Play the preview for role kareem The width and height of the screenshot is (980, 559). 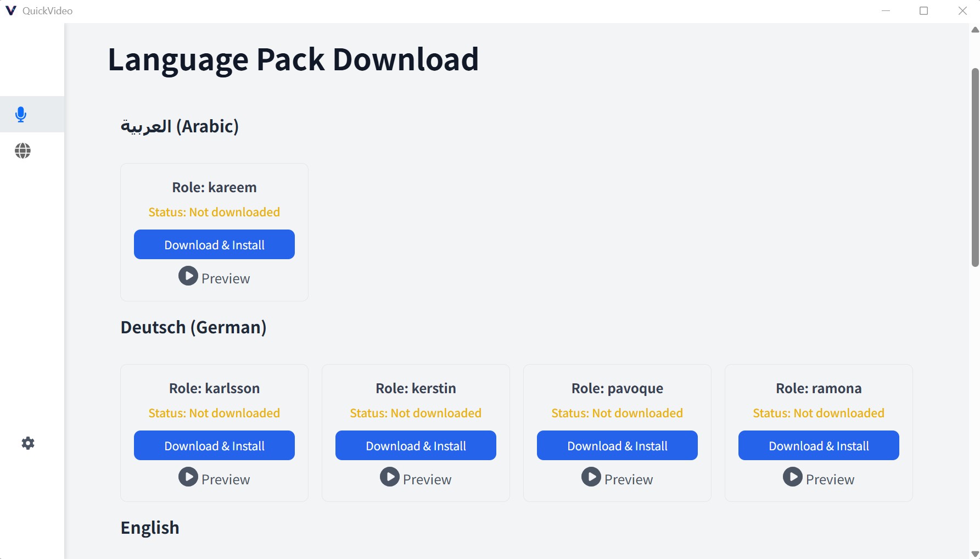(188, 276)
